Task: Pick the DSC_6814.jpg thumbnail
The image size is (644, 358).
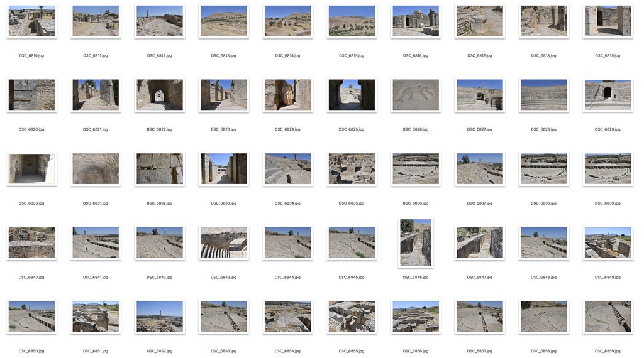Action: click(288, 21)
